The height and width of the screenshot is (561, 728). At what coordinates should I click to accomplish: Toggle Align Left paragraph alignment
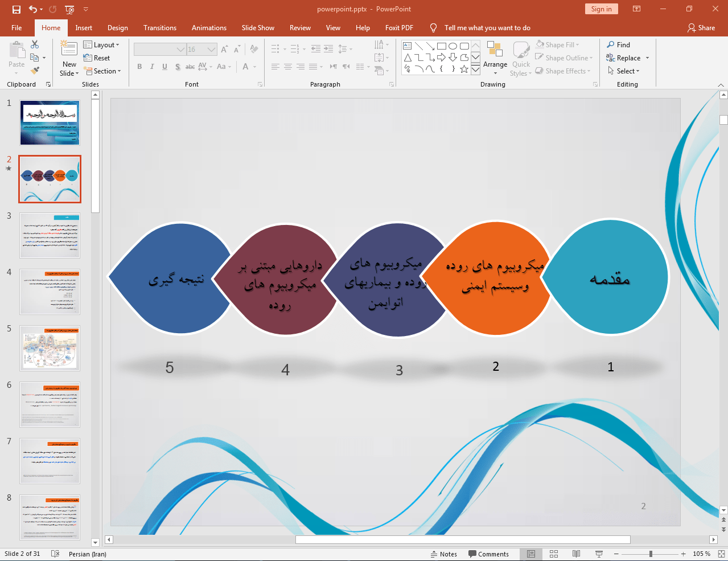click(275, 67)
